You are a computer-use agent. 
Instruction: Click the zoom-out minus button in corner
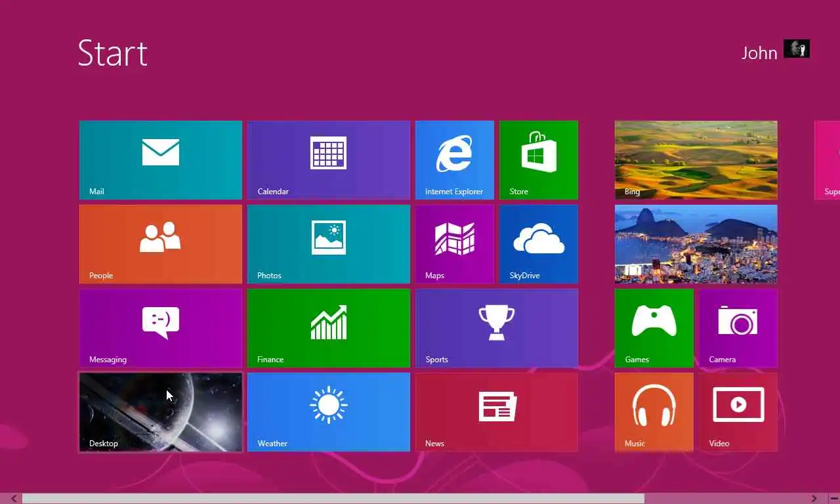834,499
